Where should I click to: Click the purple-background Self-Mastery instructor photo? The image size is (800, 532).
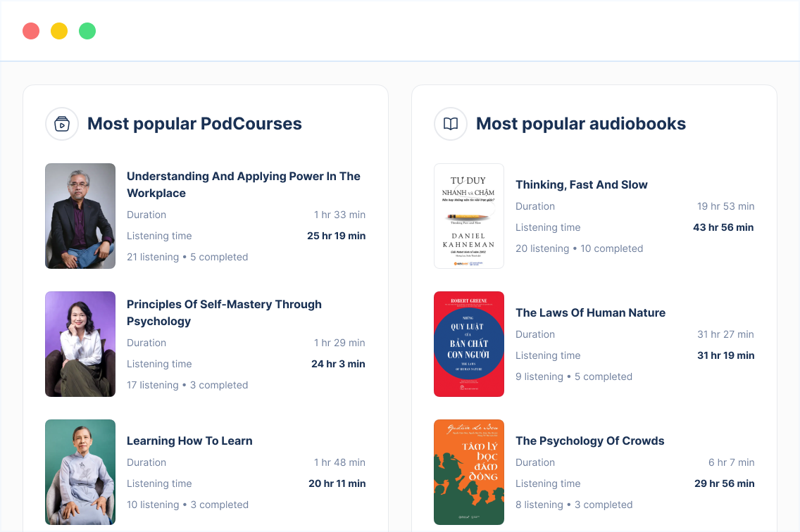(x=80, y=344)
